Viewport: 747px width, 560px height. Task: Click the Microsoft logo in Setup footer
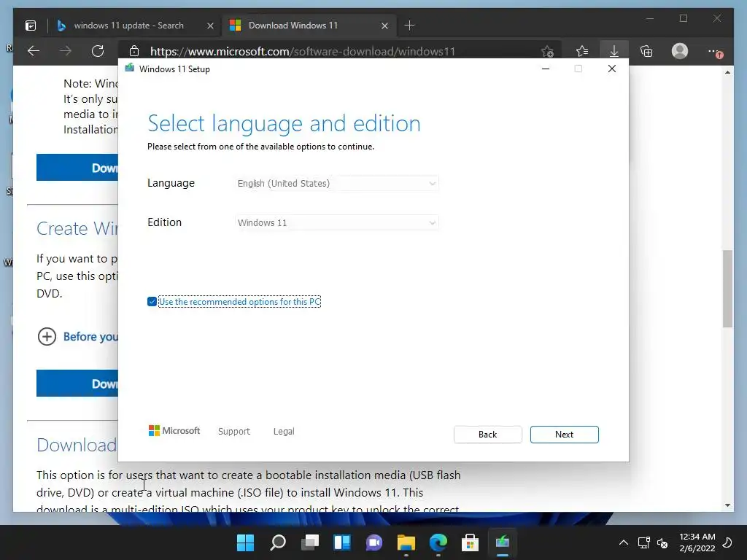pos(174,430)
